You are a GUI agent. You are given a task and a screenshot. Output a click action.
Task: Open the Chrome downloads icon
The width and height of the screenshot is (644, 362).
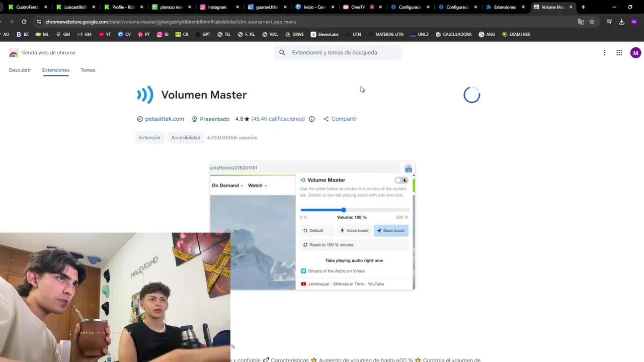point(621,22)
